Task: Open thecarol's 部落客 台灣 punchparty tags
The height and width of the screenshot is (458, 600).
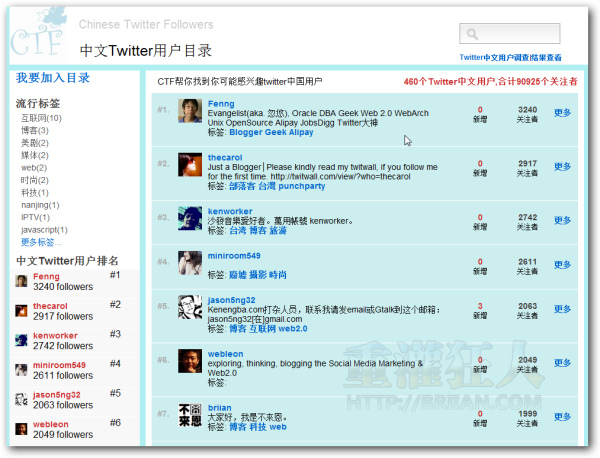Action: point(277,186)
